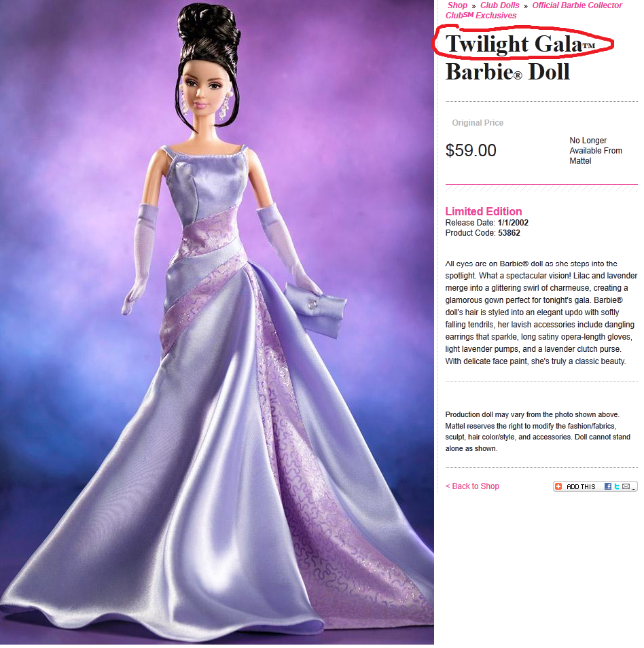Click the release date 1/1/2002
Screen dimensions: 644x648
[x=513, y=222]
